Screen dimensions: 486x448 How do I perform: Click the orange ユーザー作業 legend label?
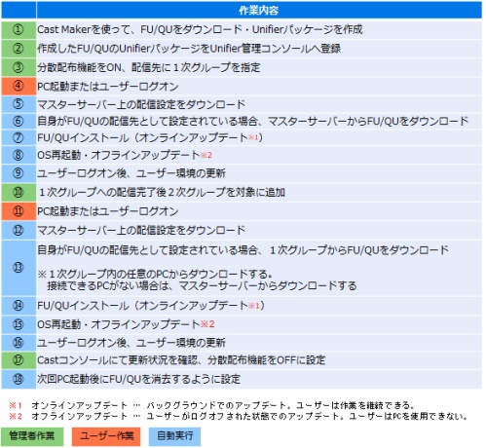pos(106,436)
